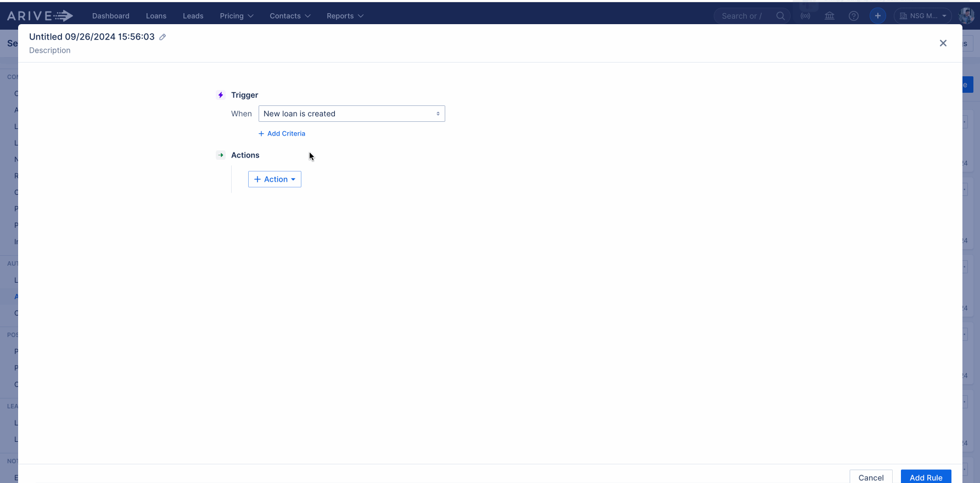Edit rule title with pencil icon
This screenshot has height=483, width=980.
coord(163,37)
